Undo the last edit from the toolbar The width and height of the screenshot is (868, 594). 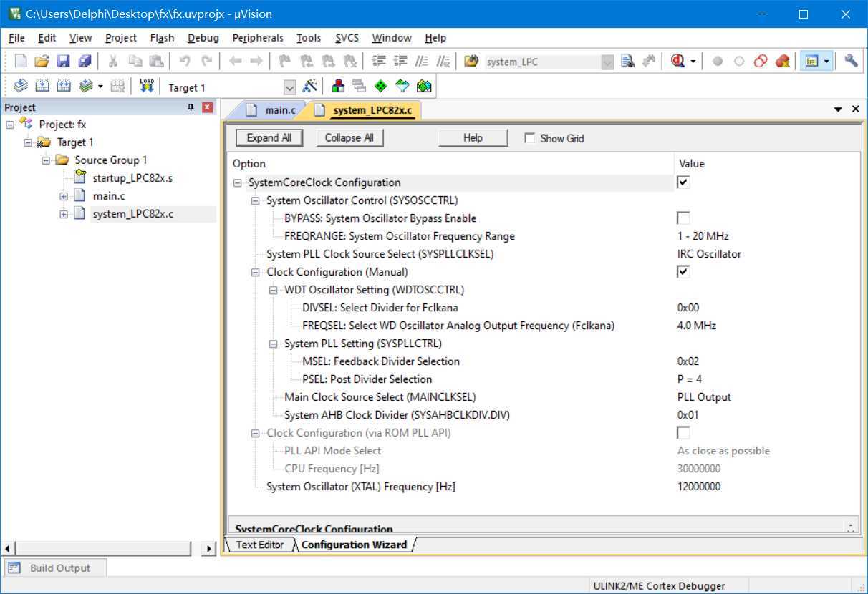(x=185, y=62)
